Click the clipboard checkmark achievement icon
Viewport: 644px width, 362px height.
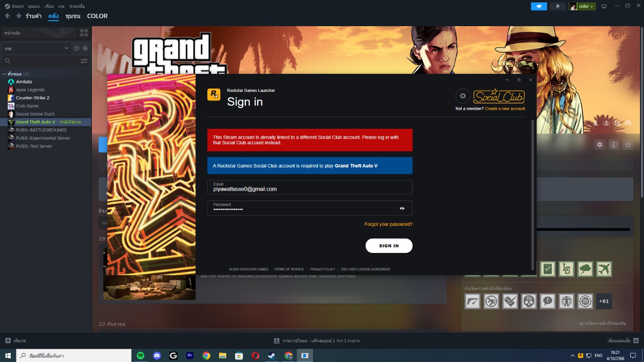point(548,269)
